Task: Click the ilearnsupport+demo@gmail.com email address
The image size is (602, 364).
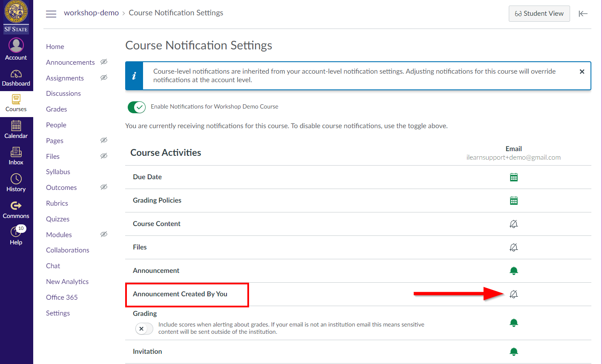Action: [513, 158]
